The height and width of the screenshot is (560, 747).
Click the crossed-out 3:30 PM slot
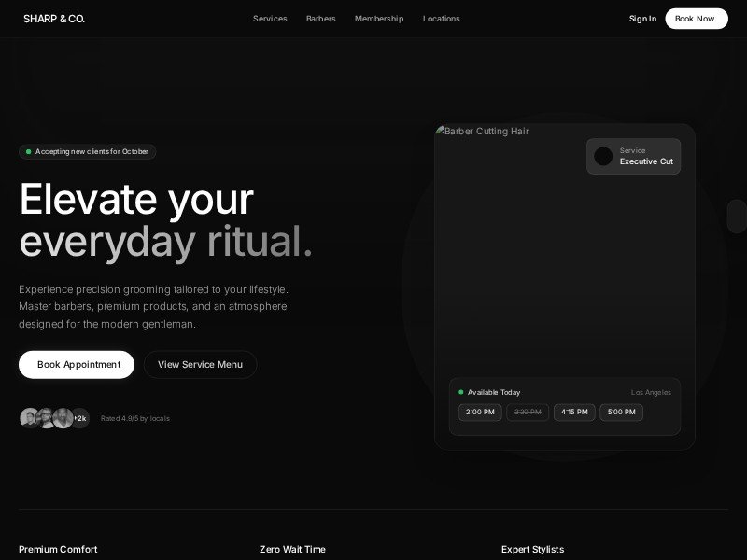click(528, 413)
